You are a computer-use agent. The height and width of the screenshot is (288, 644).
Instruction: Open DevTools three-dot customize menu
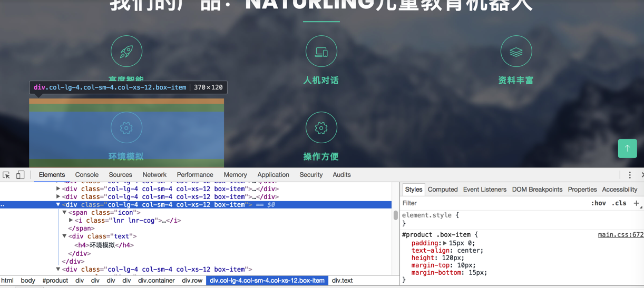tap(630, 175)
